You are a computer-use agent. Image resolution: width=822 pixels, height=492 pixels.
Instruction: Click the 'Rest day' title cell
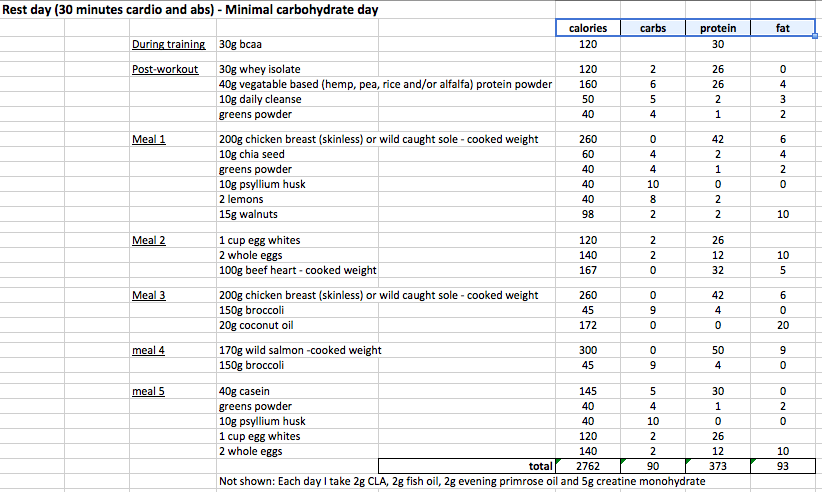(190, 10)
